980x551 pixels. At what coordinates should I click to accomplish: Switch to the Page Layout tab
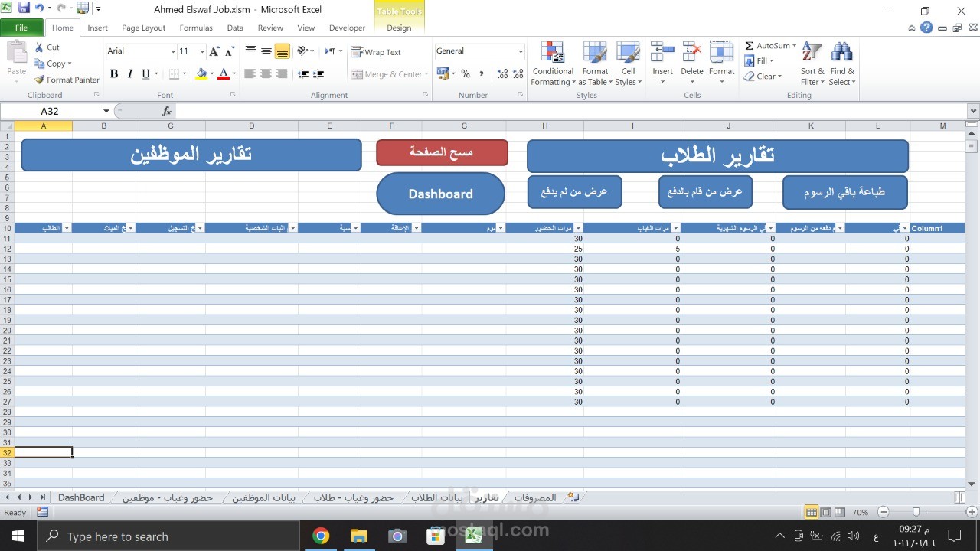[x=143, y=28]
